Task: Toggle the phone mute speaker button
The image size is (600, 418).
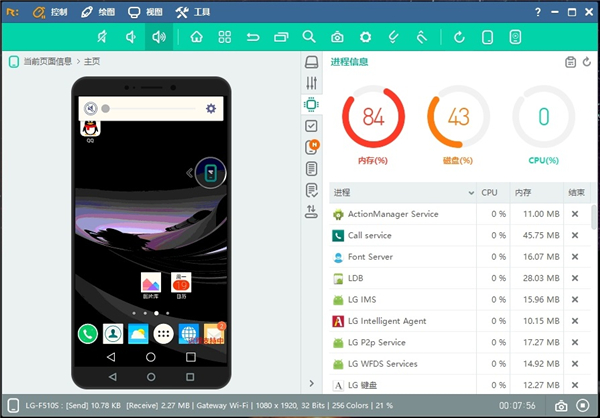Action: point(91,109)
